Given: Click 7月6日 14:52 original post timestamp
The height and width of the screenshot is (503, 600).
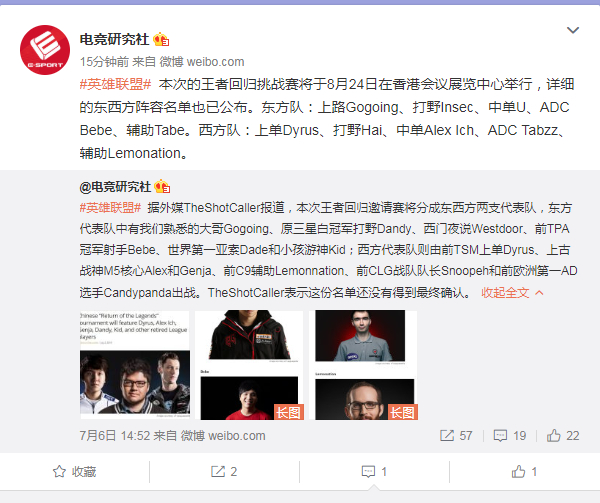Looking at the screenshot, I should click(114, 436).
